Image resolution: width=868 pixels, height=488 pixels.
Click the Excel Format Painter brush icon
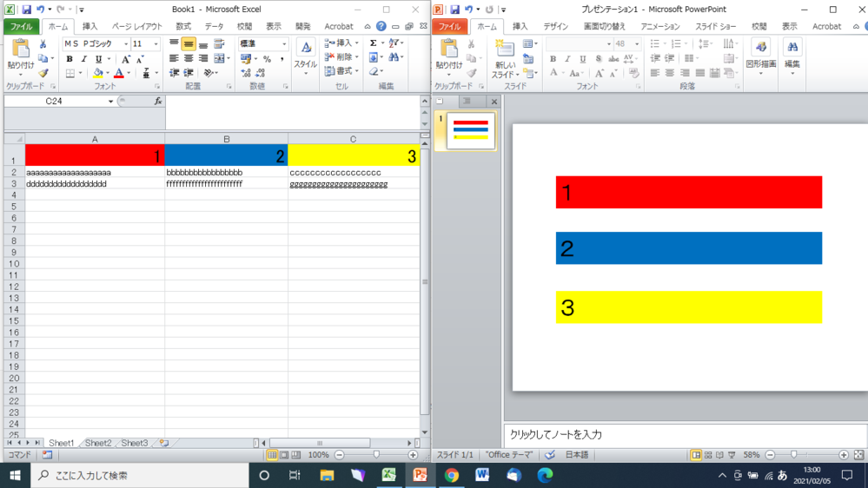[x=43, y=73]
